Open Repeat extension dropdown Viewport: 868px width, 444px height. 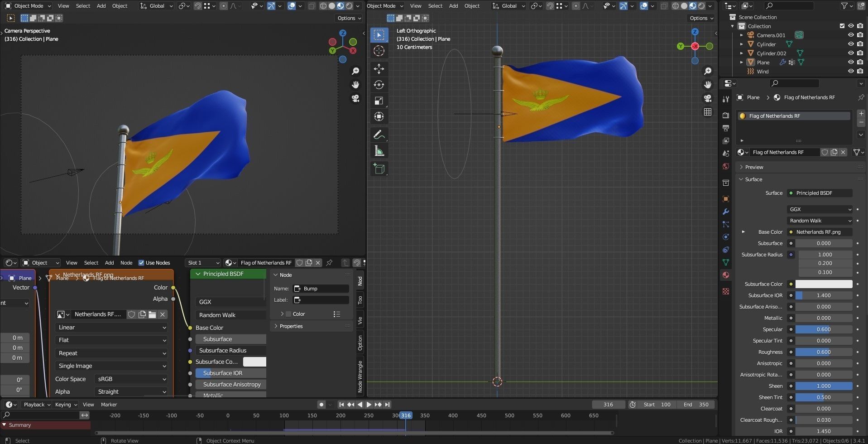pos(112,353)
